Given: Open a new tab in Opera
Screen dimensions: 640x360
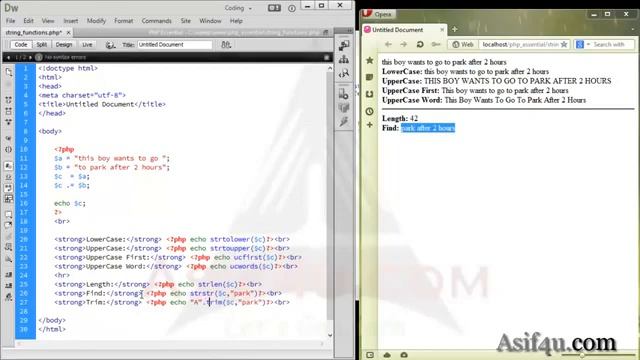Looking at the screenshot, I should coord(454,29).
